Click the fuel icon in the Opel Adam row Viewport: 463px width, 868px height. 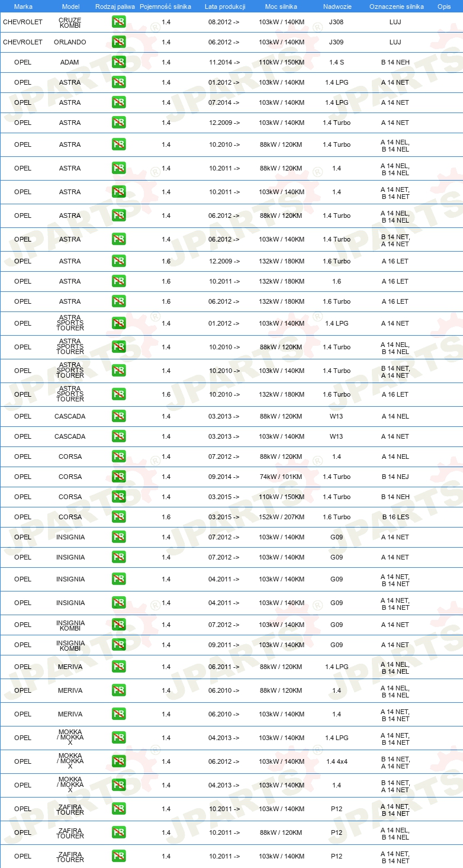tap(118, 62)
